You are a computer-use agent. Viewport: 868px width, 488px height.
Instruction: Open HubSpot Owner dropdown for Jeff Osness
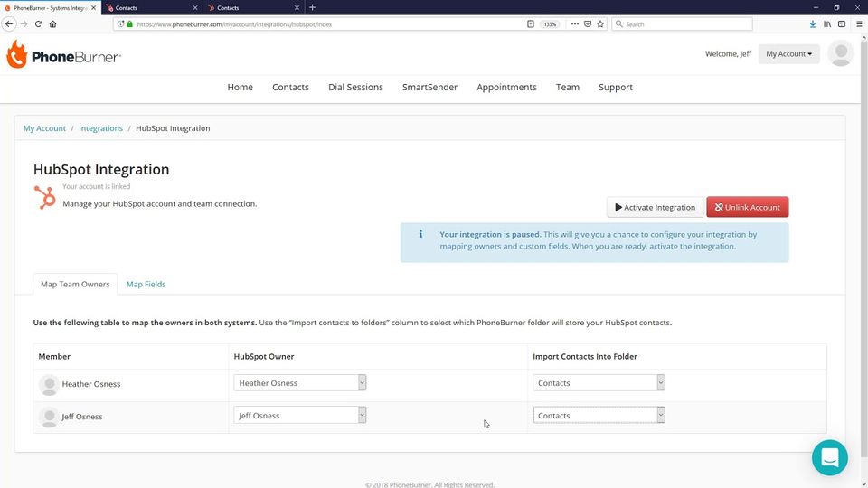[x=299, y=415]
